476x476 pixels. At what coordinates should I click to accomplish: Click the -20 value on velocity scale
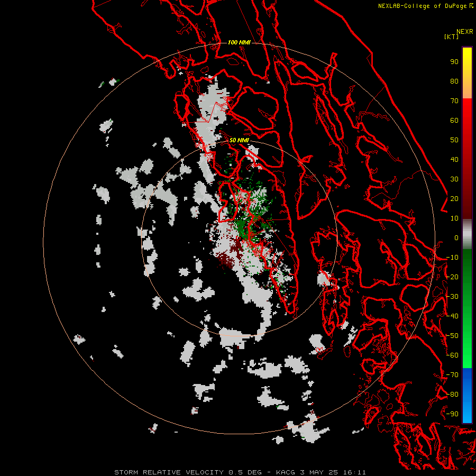(x=452, y=277)
